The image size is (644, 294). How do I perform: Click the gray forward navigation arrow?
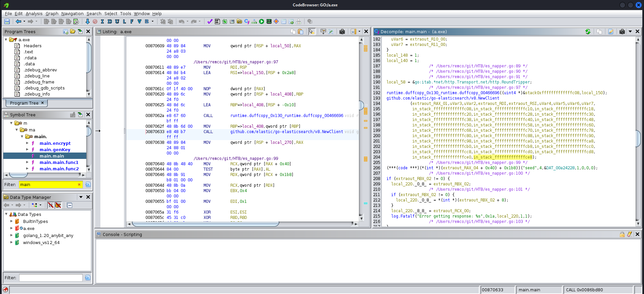pyautogui.click(x=31, y=21)
